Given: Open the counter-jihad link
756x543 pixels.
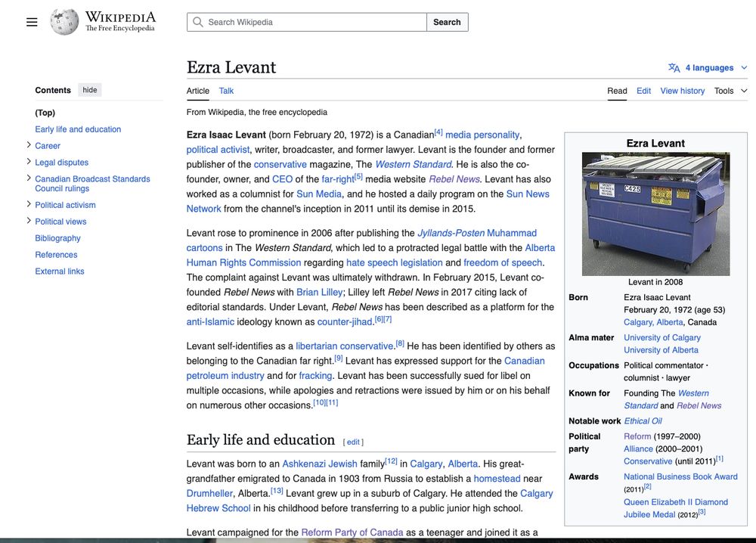Looking at the screenshot, I should (344, 321).
